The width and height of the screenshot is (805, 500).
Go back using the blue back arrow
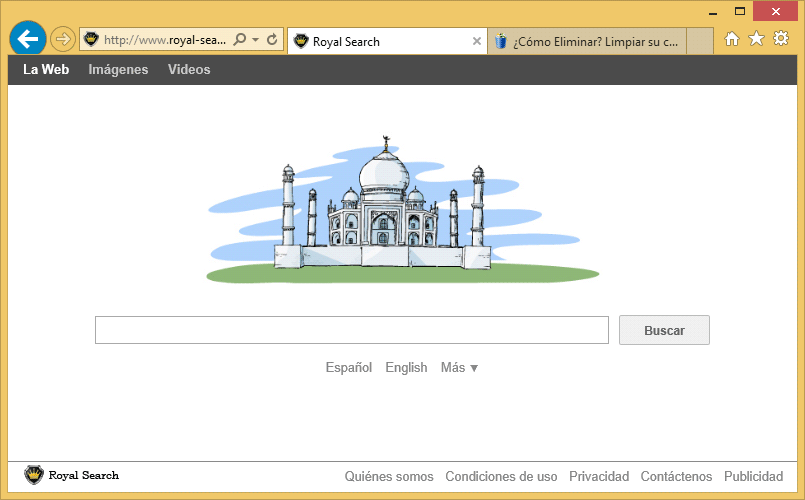coord(28,39)
